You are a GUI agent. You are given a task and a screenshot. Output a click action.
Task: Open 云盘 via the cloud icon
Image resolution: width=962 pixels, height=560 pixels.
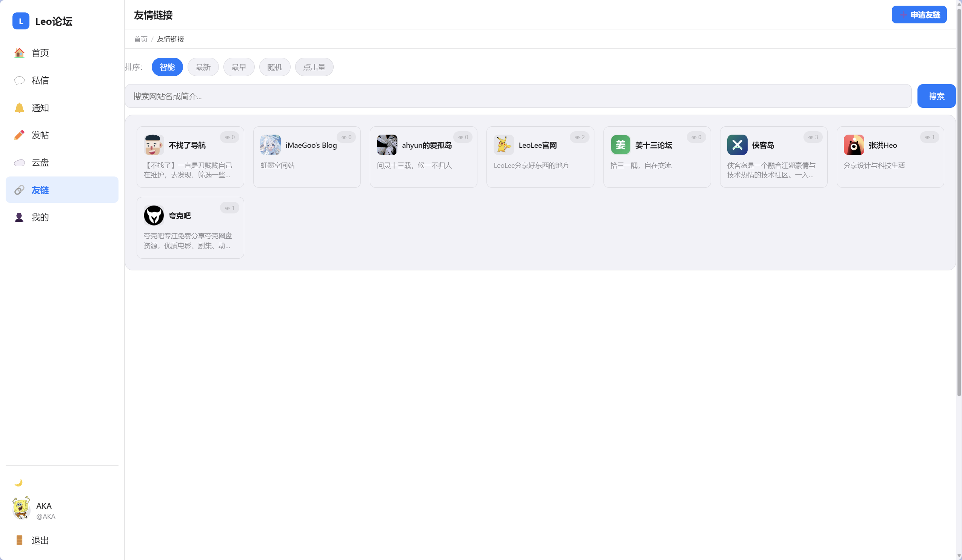(19, 163)
